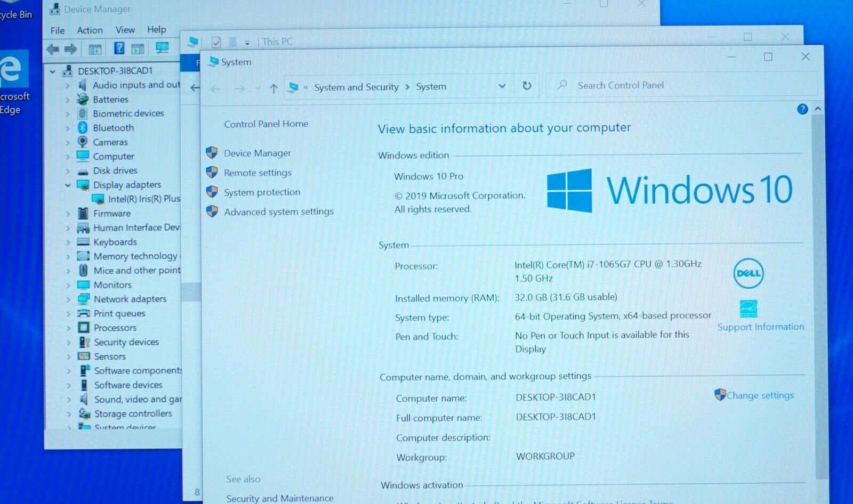Click the Up arrow navigation button
The image size is (853, 504).
tap(273, 88)
